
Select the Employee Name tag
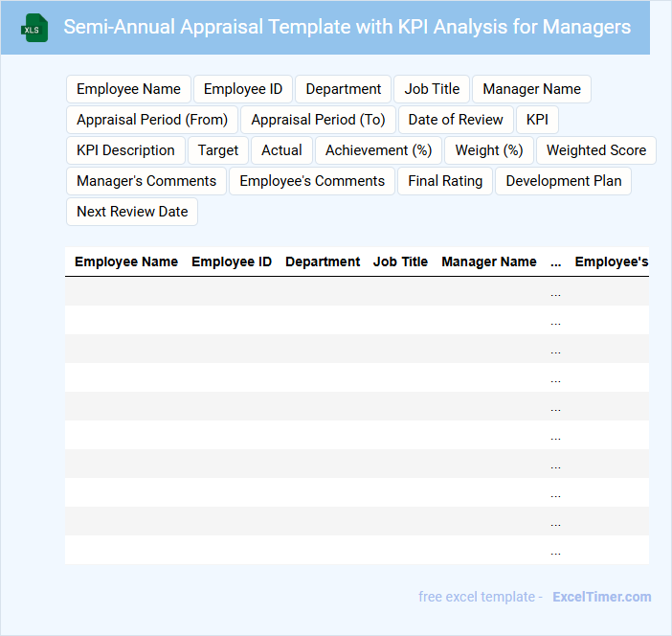[x=128, y=89]
